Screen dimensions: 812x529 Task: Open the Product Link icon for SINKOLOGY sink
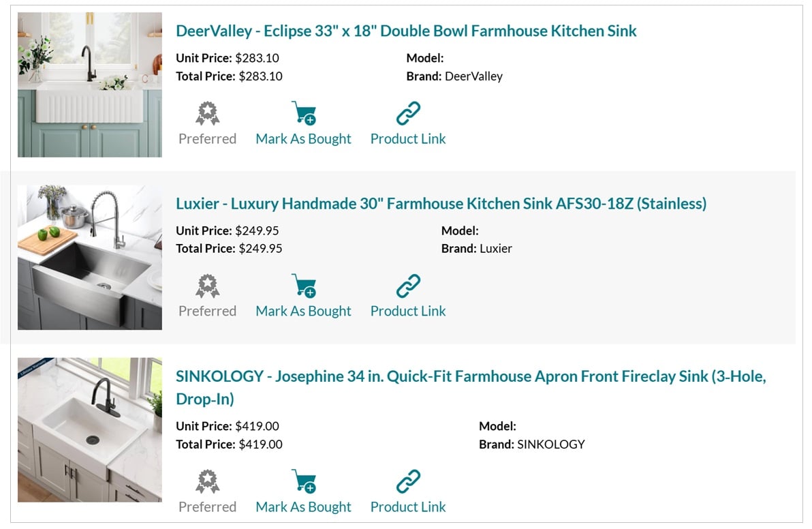pos(407,481)
